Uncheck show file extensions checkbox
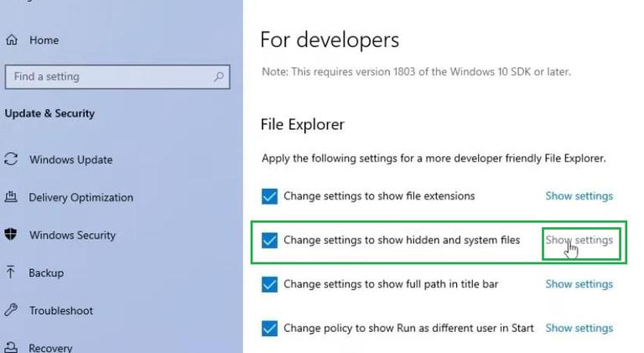Viewport: 644px width, 353px height. (269, 196)
